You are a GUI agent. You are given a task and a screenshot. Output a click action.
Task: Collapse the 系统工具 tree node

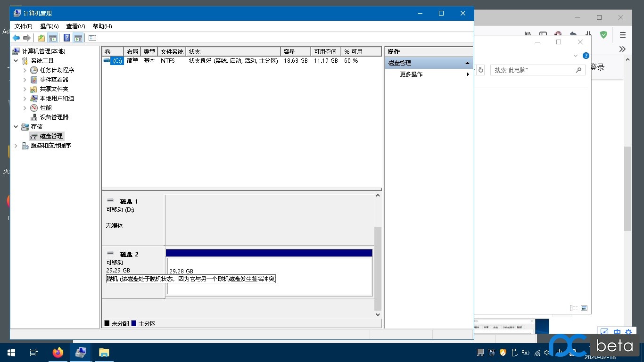coord(16,61)
